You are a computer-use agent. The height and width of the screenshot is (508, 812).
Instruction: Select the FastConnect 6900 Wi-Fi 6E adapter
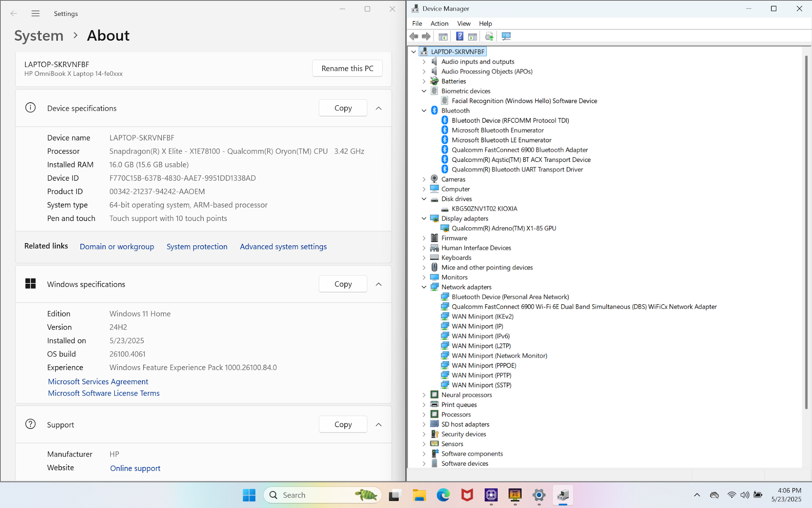(584, 307)
